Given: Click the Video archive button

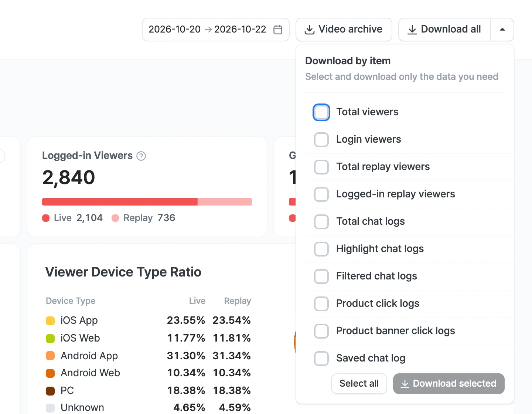Looking at the screenshot, I should [344, 30].
